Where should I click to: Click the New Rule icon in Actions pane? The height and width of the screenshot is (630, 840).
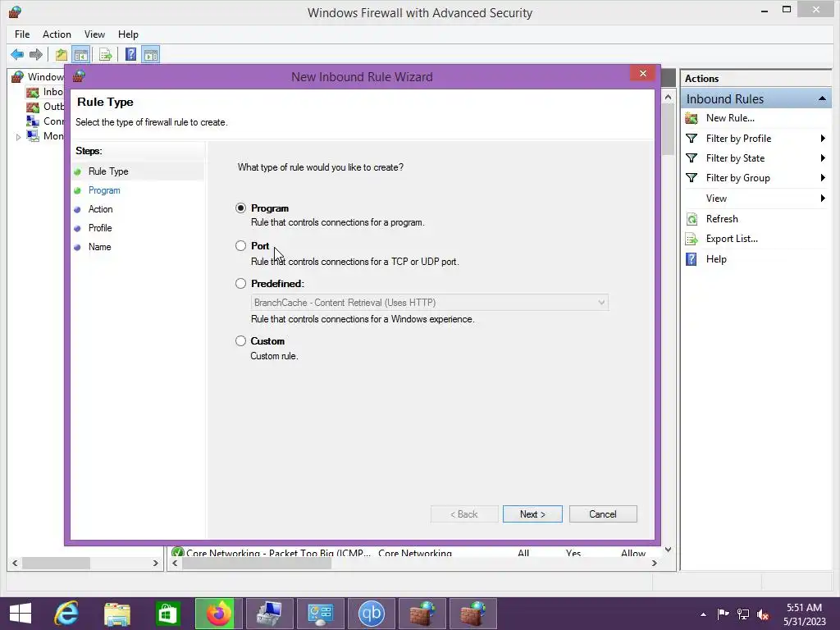692,118
